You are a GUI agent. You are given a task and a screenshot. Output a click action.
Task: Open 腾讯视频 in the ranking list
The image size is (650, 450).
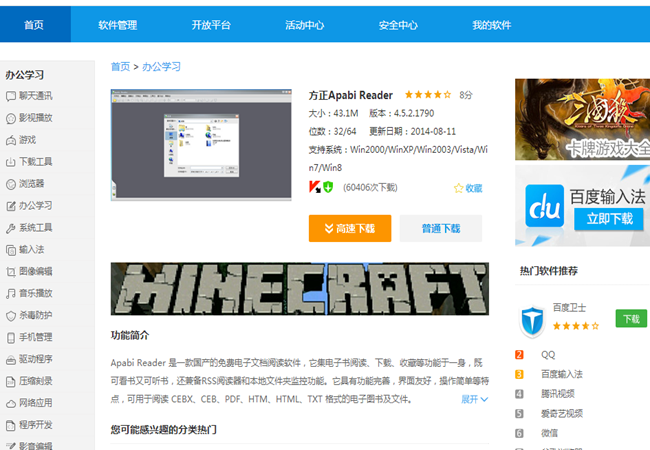[x=558, y=394]
